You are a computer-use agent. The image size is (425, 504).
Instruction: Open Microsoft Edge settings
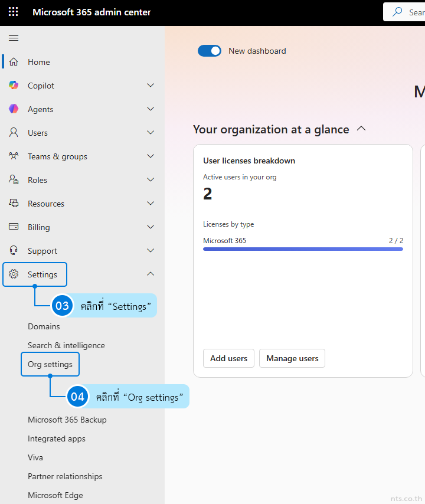(55, 495)
